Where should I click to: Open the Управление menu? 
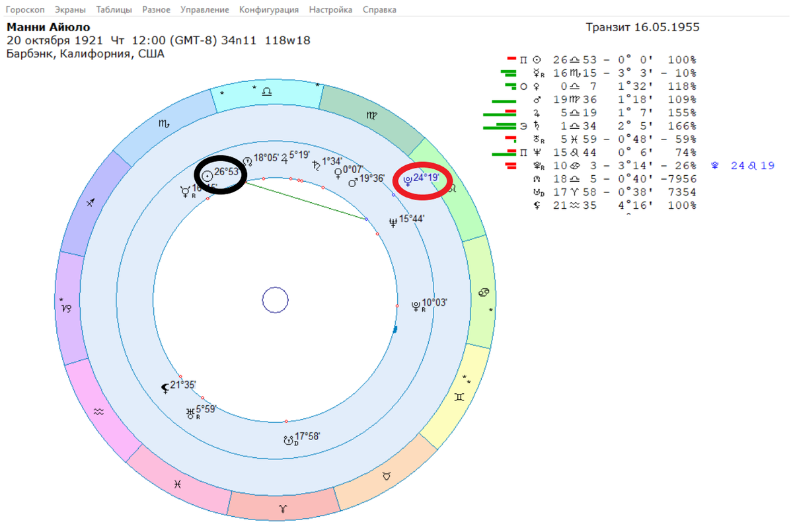tap(205, 10)
